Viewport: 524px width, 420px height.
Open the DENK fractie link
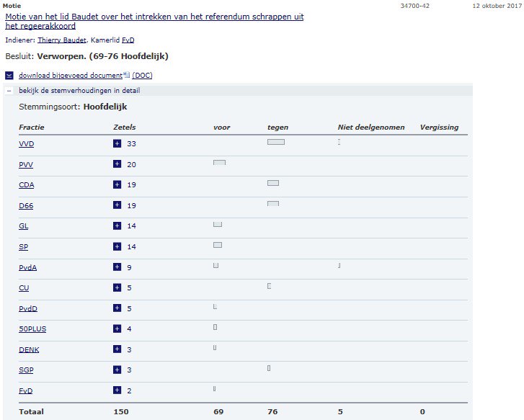coord(29,349)
